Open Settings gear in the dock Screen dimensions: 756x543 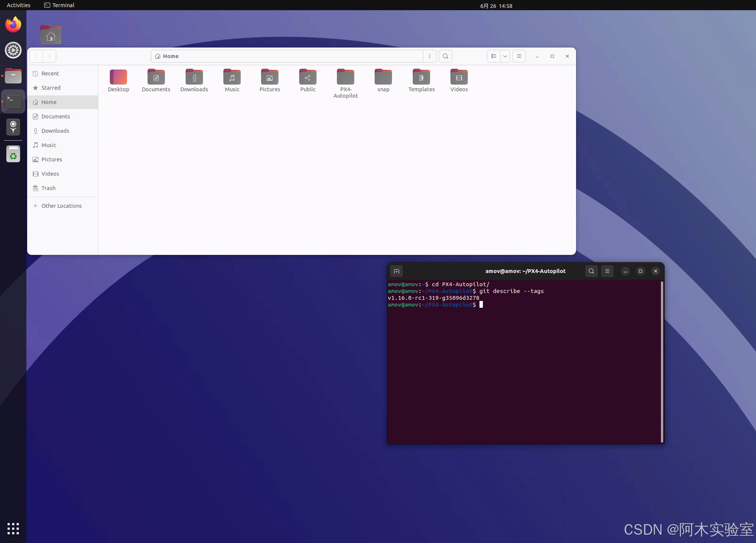coord(13,50)
